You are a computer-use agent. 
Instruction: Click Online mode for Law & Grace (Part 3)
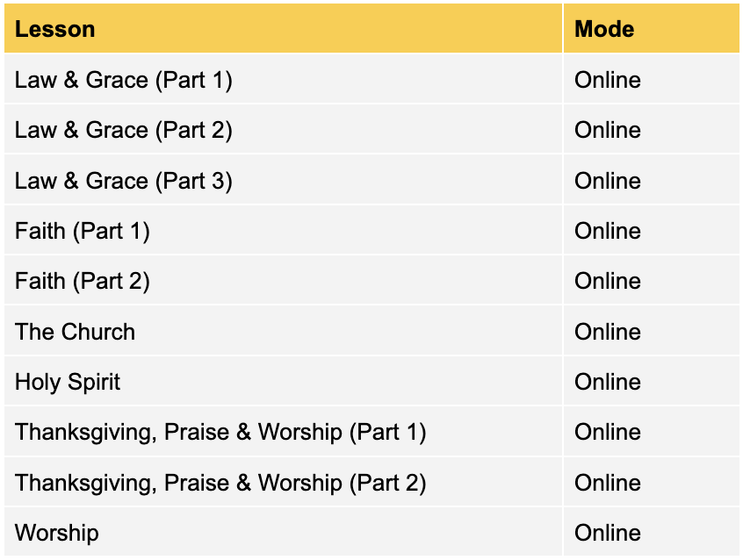click(608, 181)
